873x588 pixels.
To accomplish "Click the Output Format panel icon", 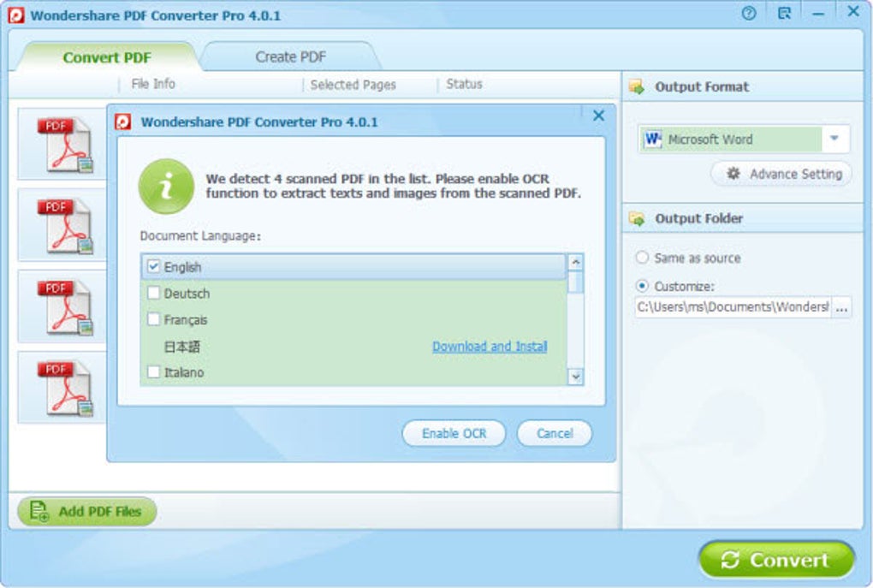I will coord(637,86).
